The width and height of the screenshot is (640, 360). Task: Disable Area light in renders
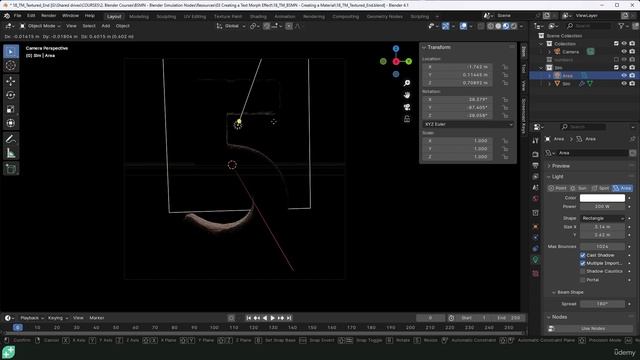[632, 76]
